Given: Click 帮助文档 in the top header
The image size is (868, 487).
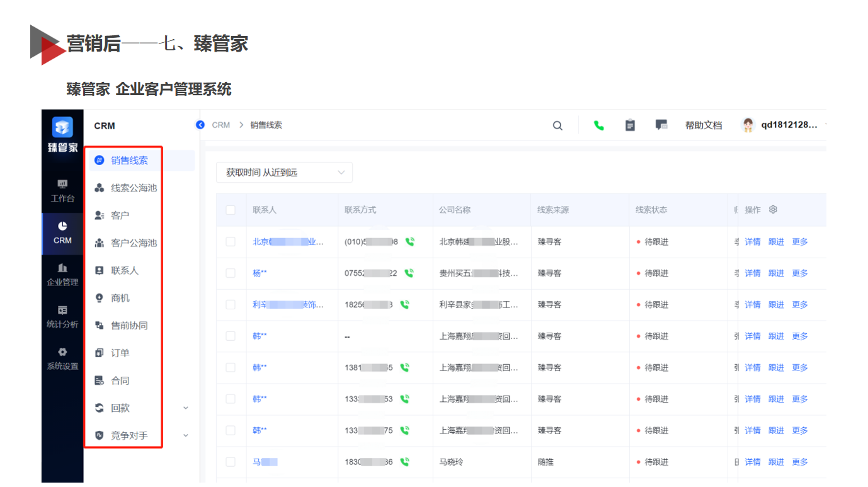Looking at the screenshot, I should coord(704,125).
